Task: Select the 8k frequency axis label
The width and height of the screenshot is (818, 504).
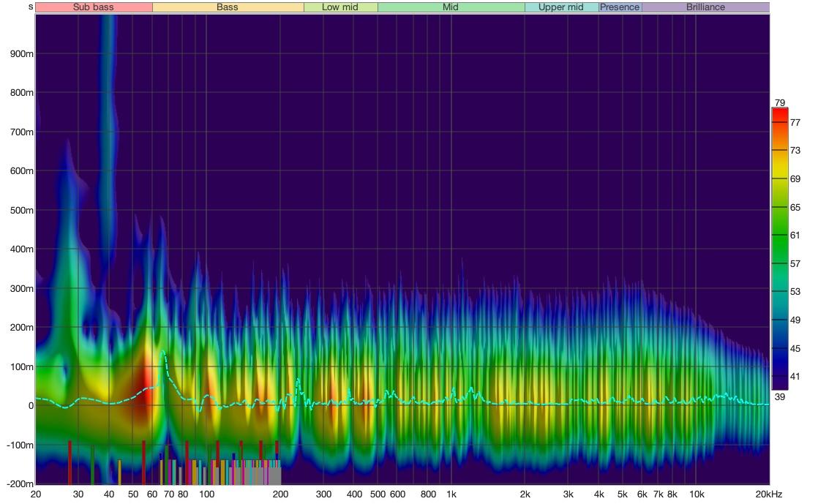Action: pyautogui.click(x=672, y=494)
